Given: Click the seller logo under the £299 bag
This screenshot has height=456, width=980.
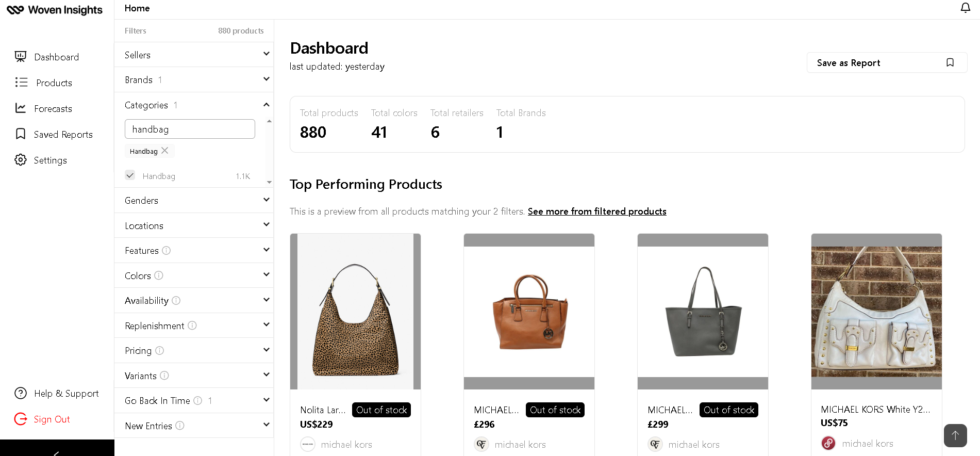Looking at the screenshot, I should click(x=655, y=444).
